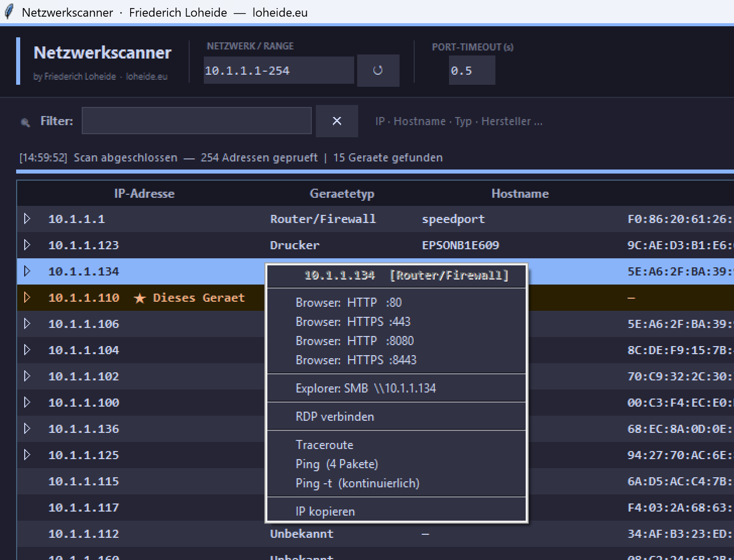The width and height of the screenshot is (734, 560).
Task: Click the feather app icon in title bar
Action: pos(9,12)
